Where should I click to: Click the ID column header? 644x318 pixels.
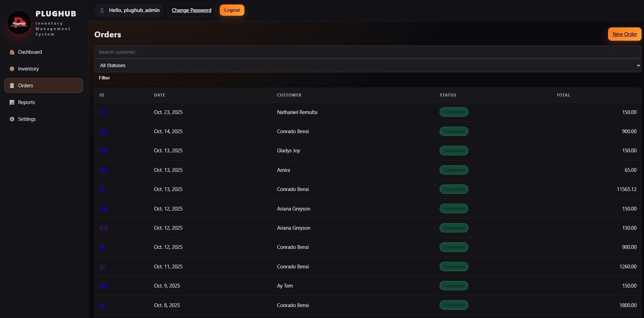(102, 95)
